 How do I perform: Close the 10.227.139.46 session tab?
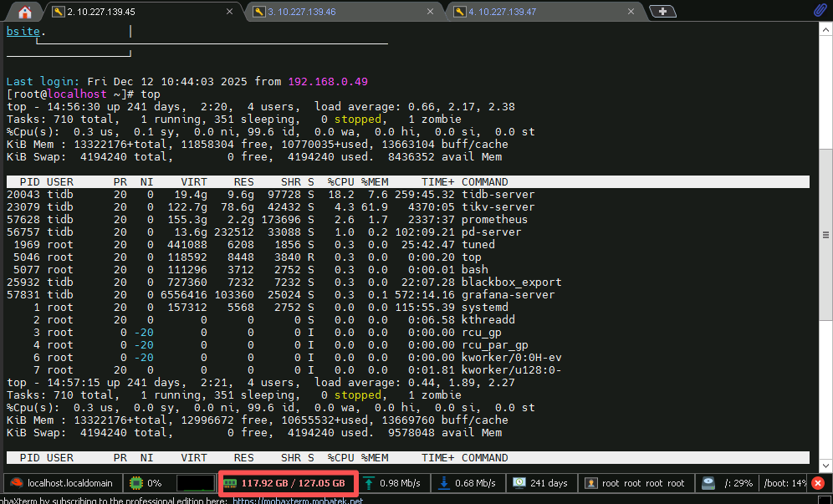pyautogui.click(x=432, y=12)
